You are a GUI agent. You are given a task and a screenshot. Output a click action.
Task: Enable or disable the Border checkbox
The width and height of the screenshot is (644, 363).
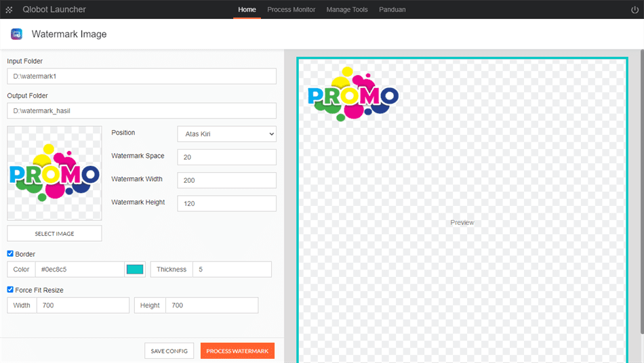click(x=10, y=254)
